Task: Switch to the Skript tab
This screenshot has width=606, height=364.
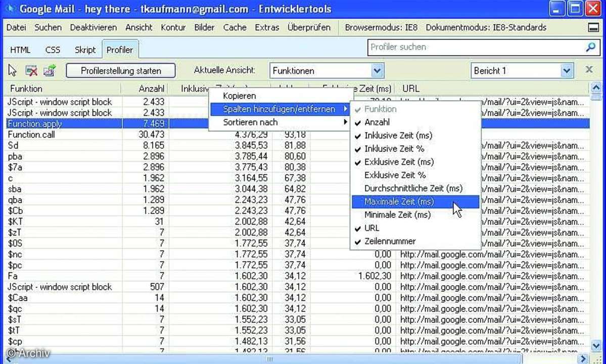Action: pyautogui.click(x=85, y=50)
